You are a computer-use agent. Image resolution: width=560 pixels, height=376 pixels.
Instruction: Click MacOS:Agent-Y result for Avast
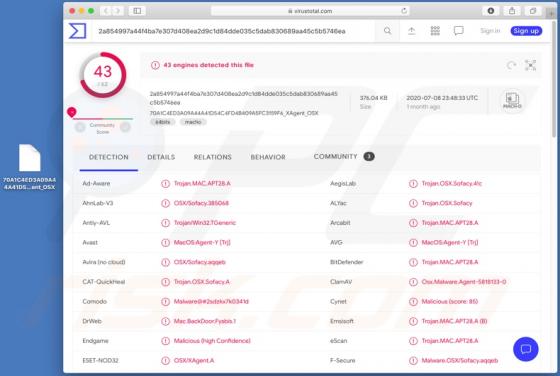(x=202, y=242)
